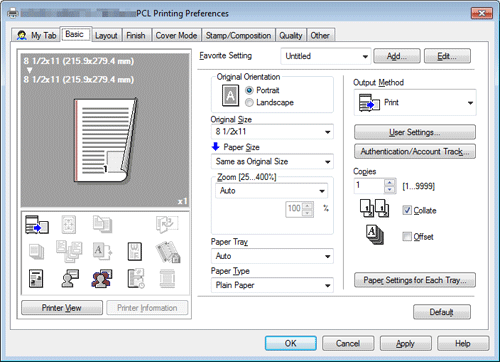This screenshot has height=362, width=500.
Task: Click the portrait orientation page icon
Action: click(230, 96)
